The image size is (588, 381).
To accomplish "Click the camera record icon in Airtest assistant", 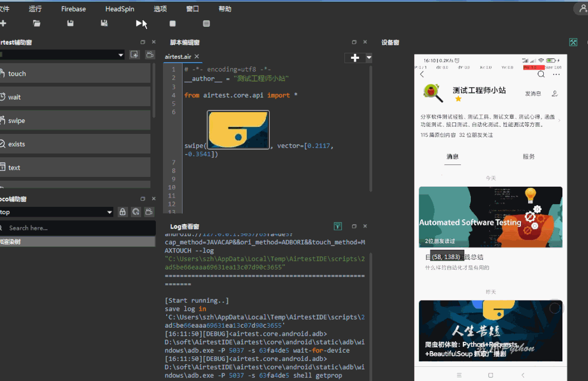I will pyautogui.click(x=150, y=54).
